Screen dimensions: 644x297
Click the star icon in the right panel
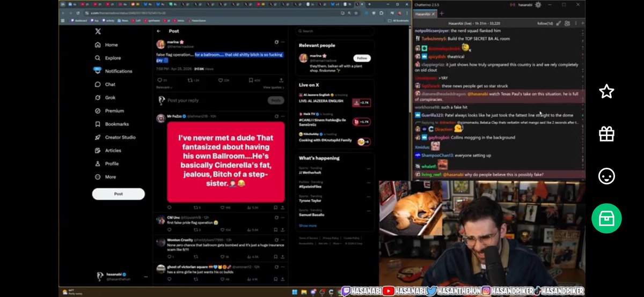coord(606,92)
